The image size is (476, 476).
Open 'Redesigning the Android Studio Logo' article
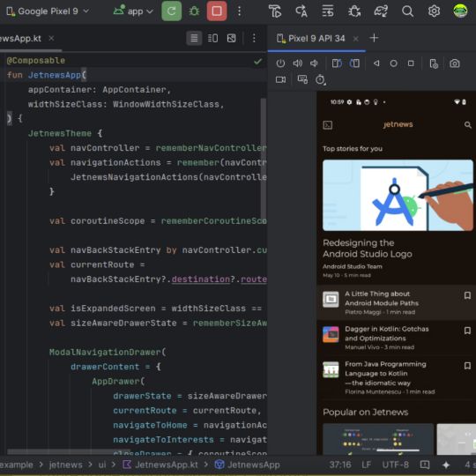coord(368,249)
